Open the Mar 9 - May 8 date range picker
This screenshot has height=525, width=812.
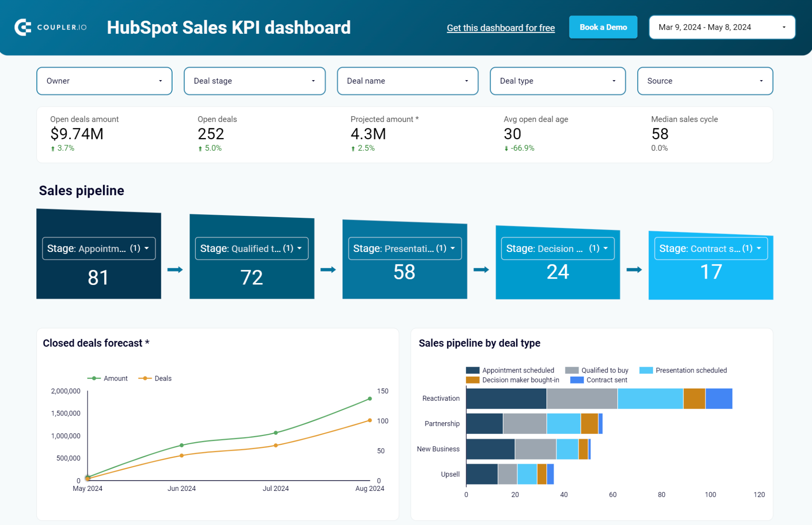[x=721, y=27]
